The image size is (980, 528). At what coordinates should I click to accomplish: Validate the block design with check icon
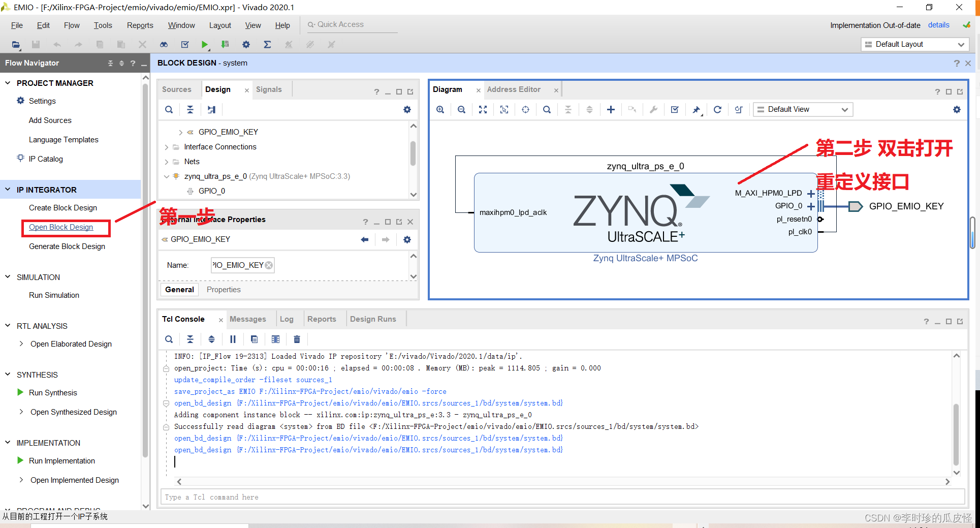(675, 109)
